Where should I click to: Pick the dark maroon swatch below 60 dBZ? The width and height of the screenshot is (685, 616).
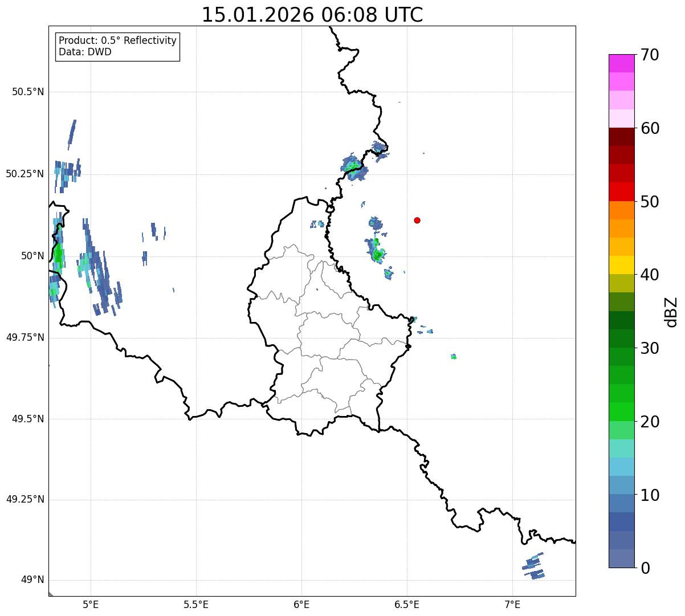pos(621,137)
